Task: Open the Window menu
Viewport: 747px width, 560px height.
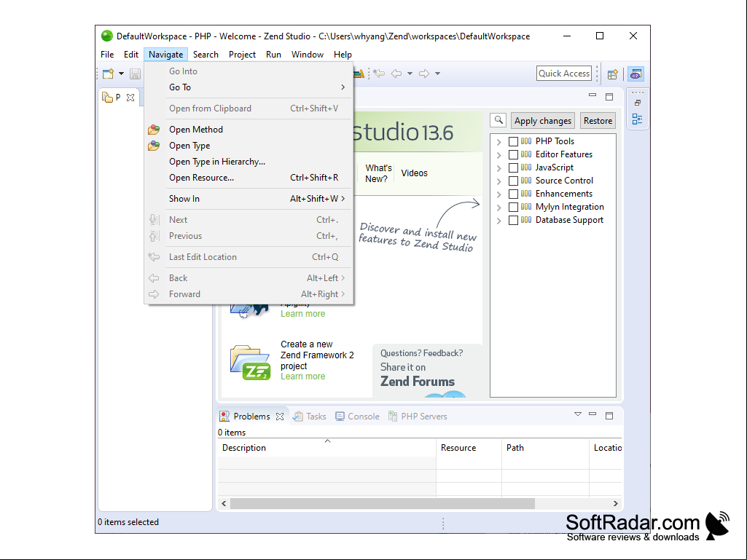Action: click(x=308, y=55)
